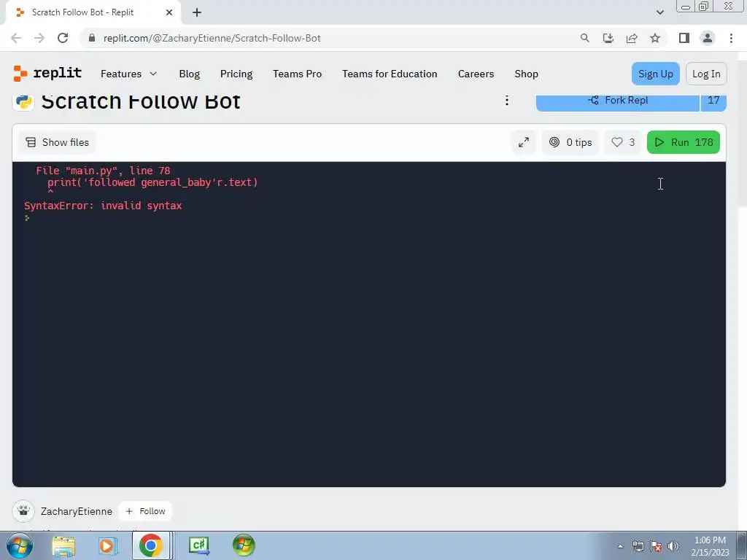The width and height of the screenshot is (747, 560).
Task: Click the volume speaker tray icon
Action: [673, 546]
